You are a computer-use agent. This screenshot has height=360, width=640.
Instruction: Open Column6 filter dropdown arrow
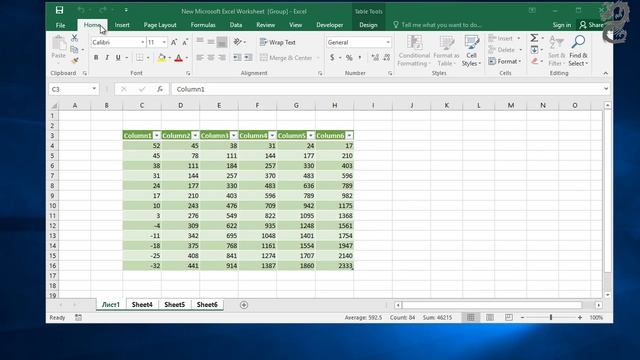[x=349, y=136]
